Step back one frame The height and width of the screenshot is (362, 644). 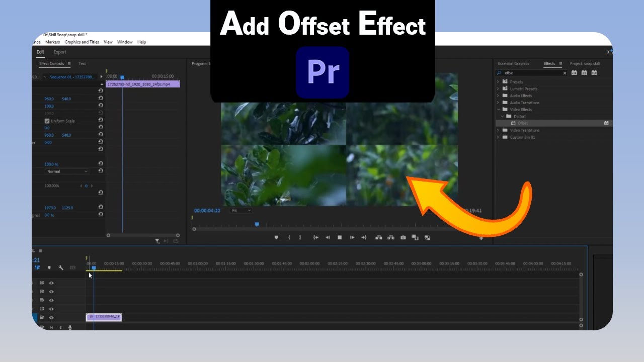328,237
